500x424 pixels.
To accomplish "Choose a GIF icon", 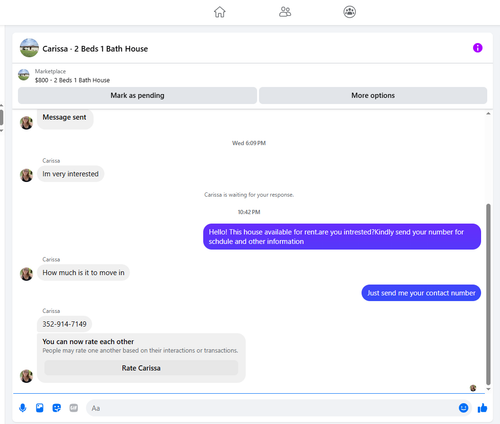I will click(x=74, y=408).
